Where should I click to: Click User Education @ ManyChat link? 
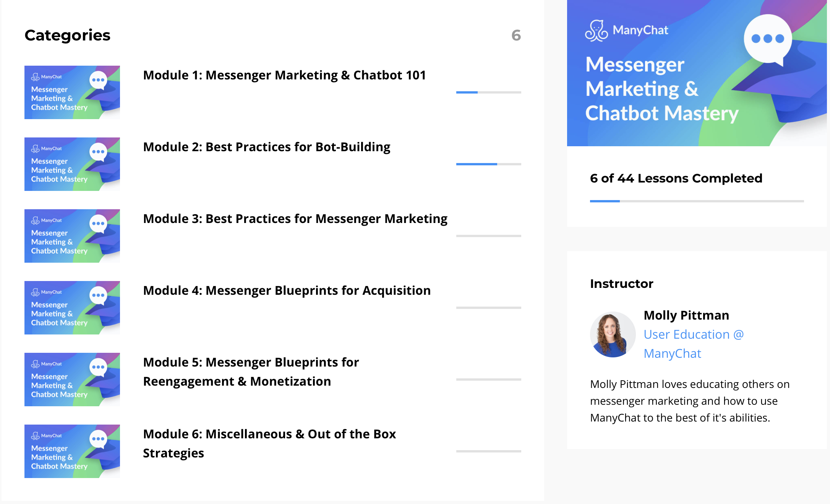coord(694,344)
